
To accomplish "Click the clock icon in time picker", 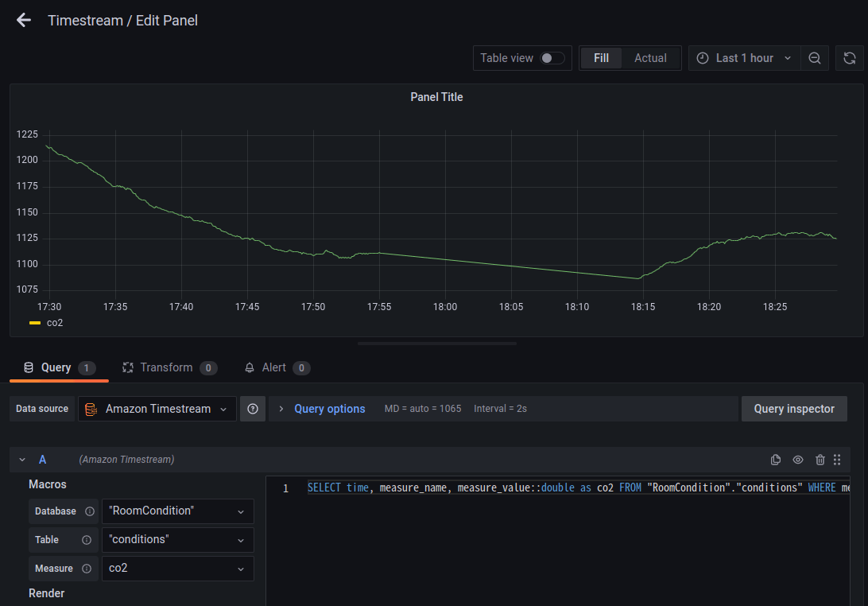I will [x=703, y=58].
